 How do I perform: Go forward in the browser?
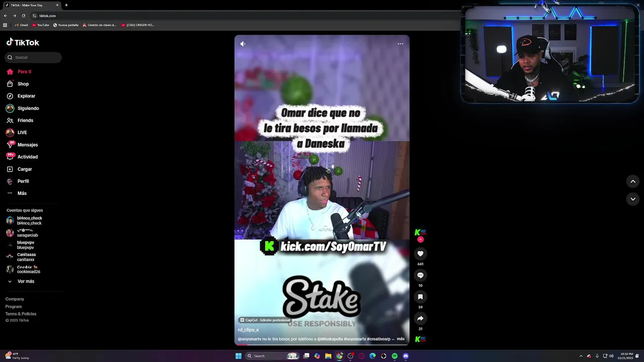[x=15, y=16]
